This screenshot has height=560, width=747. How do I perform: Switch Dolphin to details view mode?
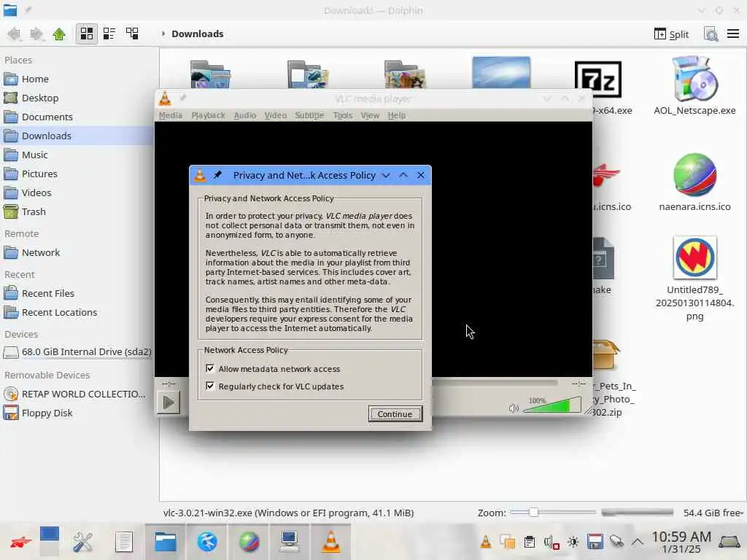[x=132, y=34]
